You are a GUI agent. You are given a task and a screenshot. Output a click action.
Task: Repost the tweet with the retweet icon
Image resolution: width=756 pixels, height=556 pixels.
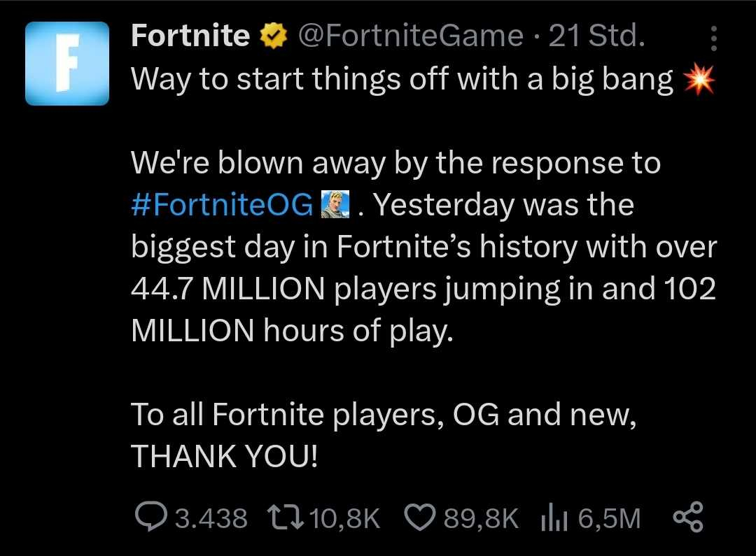285,518
